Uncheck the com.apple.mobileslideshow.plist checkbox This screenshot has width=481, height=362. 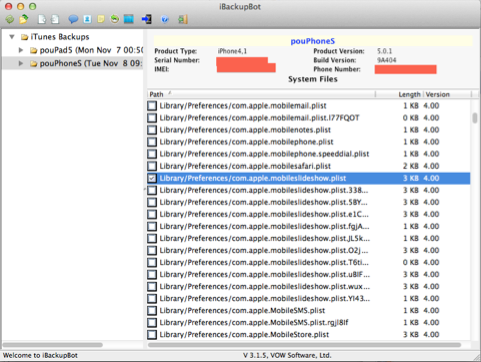[152, 178]
